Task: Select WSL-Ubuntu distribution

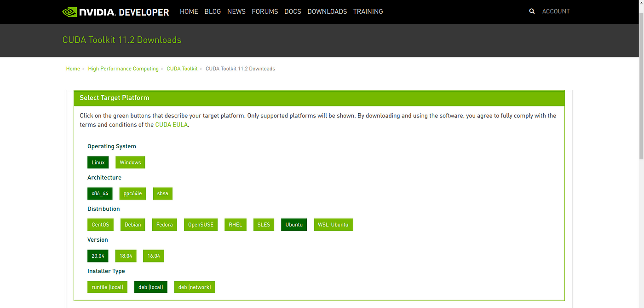Action: click(x=333, y=225)
